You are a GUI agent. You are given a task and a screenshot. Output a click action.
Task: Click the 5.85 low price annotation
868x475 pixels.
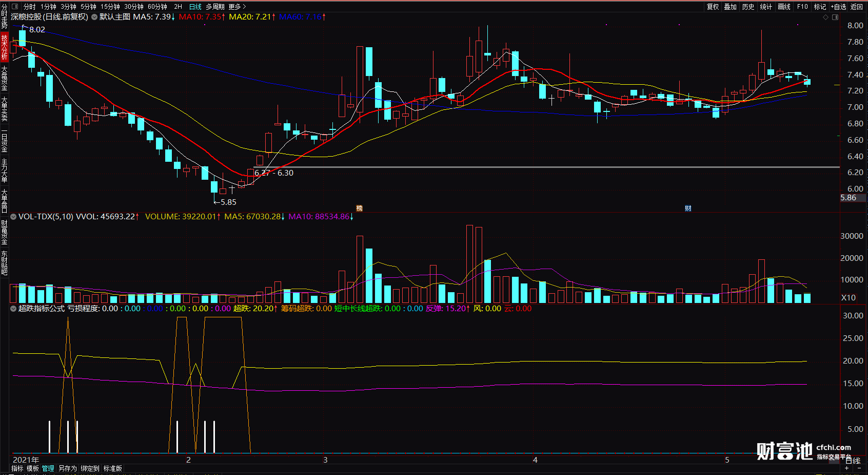228,202
